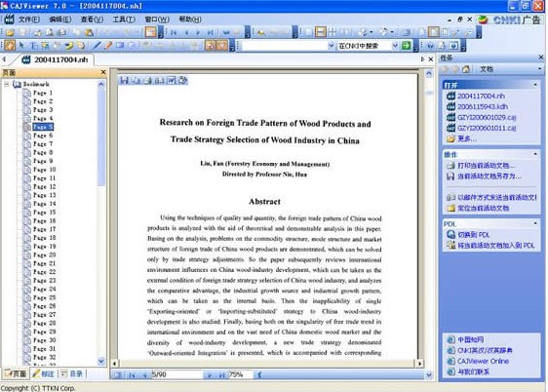Click the green search go arrow
The height and width of the screenshot is (392, 548).
pyautogui.click(x=406, y=46)
